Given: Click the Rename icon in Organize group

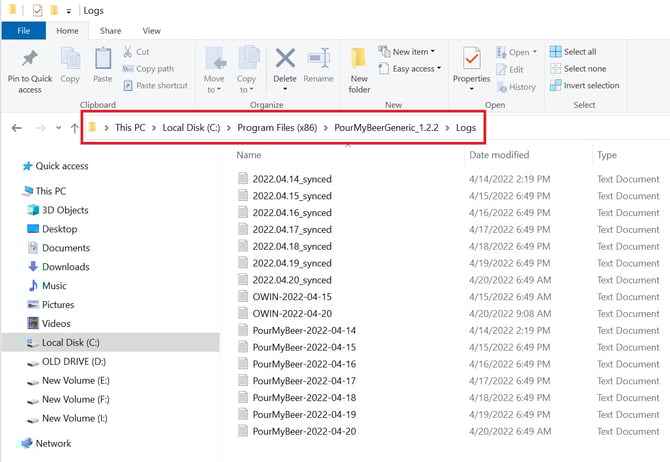Looking at the screenshot, I should tap(318, 61).
